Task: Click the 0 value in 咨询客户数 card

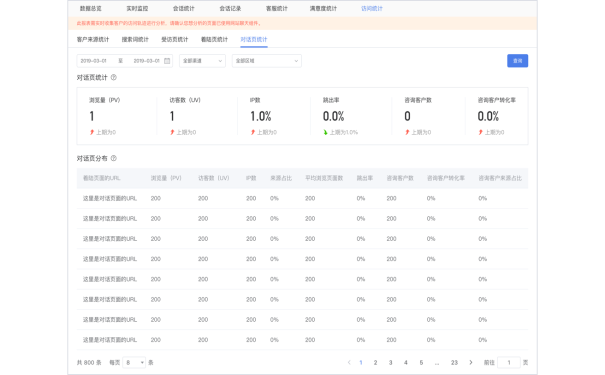Action: pyautogui.click(x=407, y=116)
